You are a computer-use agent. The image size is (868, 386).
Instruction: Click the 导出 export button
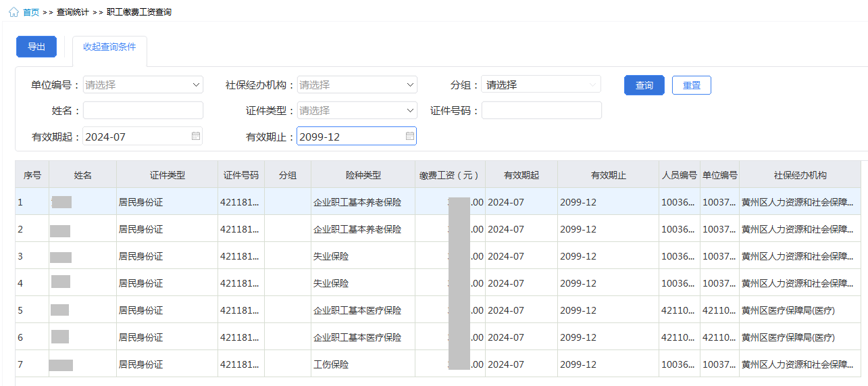pyautogui.click(x=36, y=47)
